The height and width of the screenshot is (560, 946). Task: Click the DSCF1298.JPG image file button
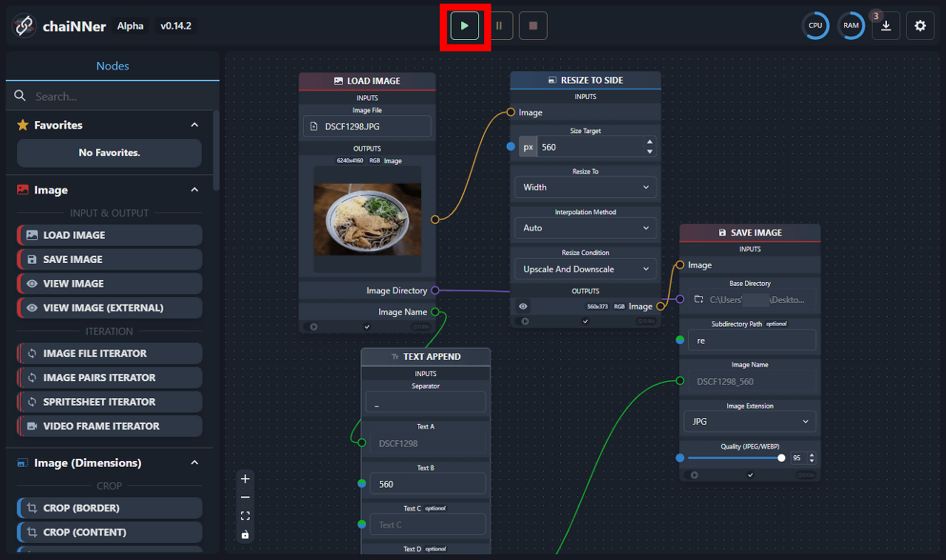367,126
